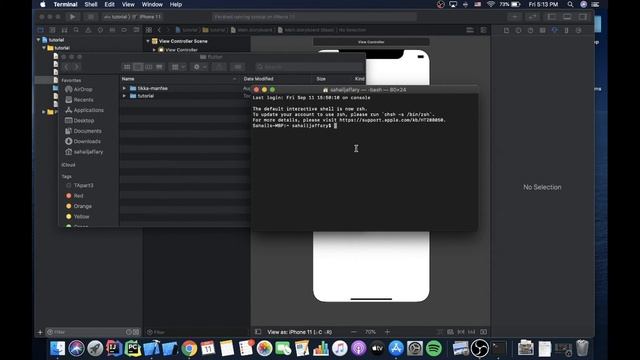The image size is (640, 360).
Task: Open Applications in Finder sidebar
Action: click(89, 110)
